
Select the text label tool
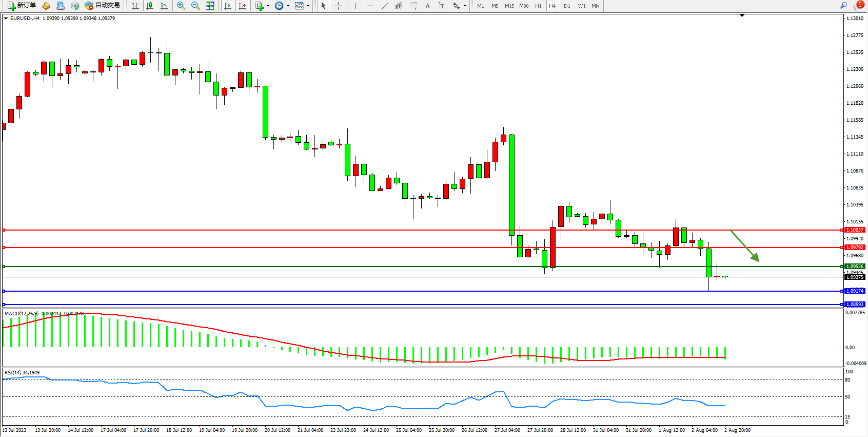point(442,6)
